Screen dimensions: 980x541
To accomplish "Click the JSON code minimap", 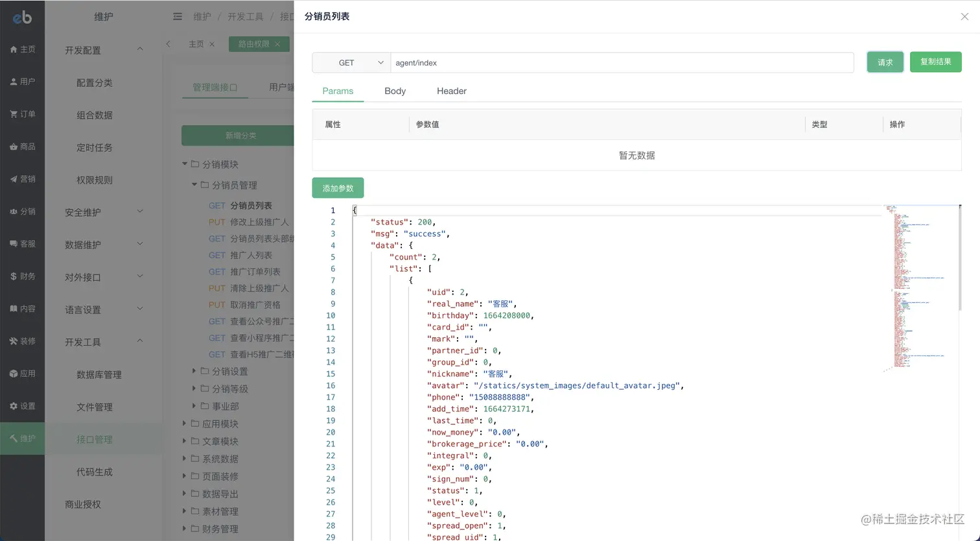I will pyautogui.click(x=920, y=288).
